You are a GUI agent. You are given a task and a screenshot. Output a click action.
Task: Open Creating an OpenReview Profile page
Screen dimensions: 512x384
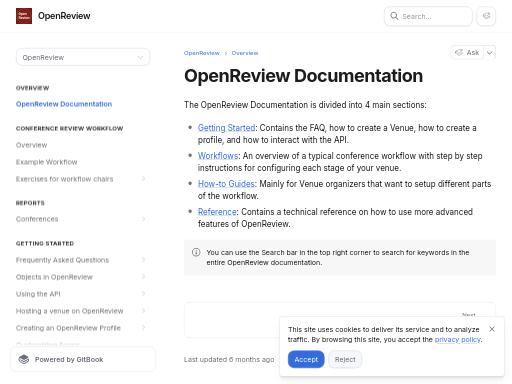pos(68,328)
